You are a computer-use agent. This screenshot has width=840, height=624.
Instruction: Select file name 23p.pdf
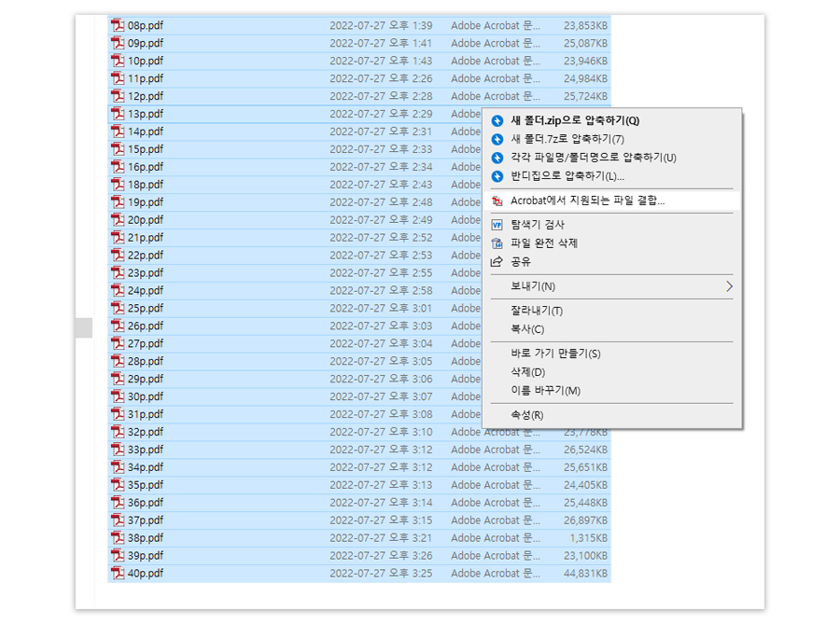coord(146,272)
